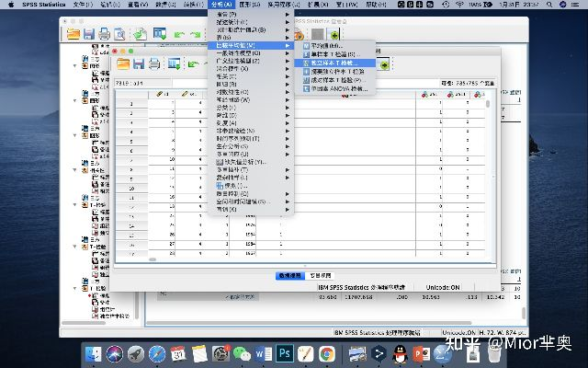Open Microsoft Word in the Dock

[264, 353]
